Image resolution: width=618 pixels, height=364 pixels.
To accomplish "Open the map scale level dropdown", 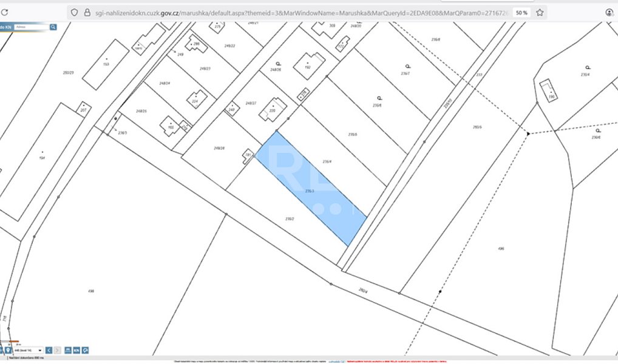I will pos(28,350).
